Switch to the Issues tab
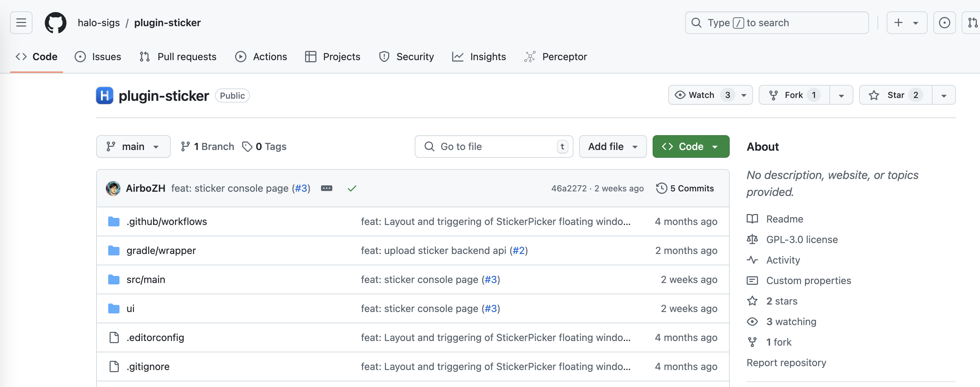The image size is (980, 387). 98,57
